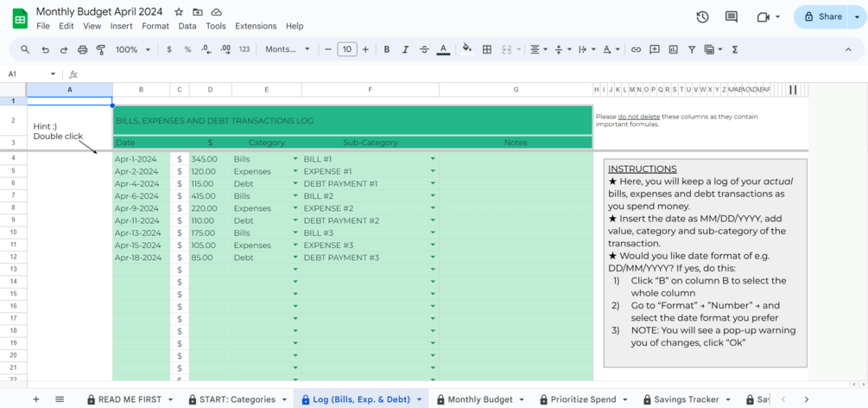This screenshot has width=868, height=408.
Task: Format as percent with the % button
Action: click(x=187, y=49)
